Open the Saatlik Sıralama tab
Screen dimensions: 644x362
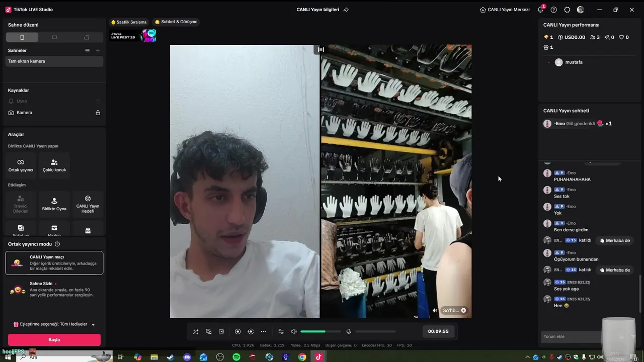pyautogui.click(x=129, y=22)
